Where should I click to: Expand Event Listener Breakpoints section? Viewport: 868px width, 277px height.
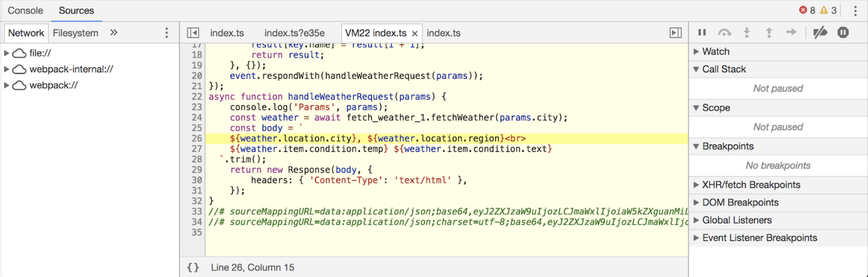[696, 238]
